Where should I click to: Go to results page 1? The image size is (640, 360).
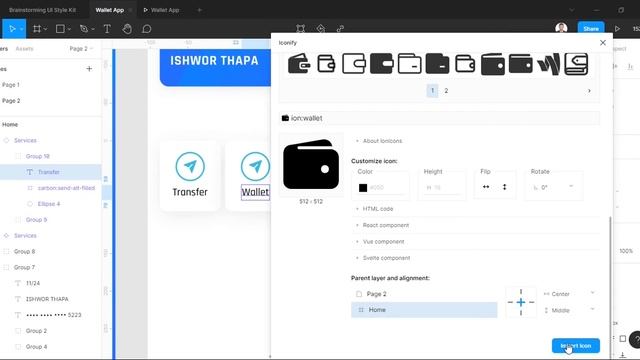pyautogui.click(x=432, y=91)
